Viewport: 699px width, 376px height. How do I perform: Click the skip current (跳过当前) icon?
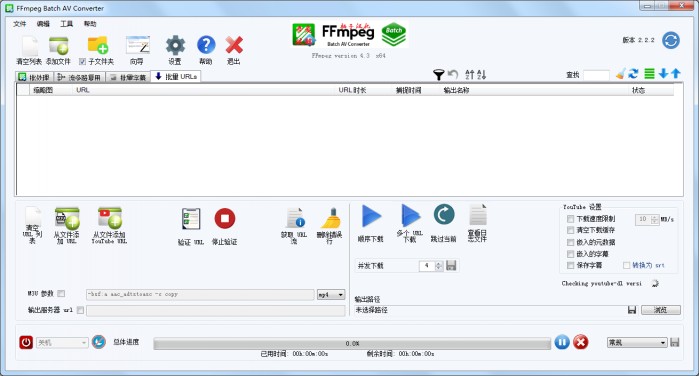444,215
